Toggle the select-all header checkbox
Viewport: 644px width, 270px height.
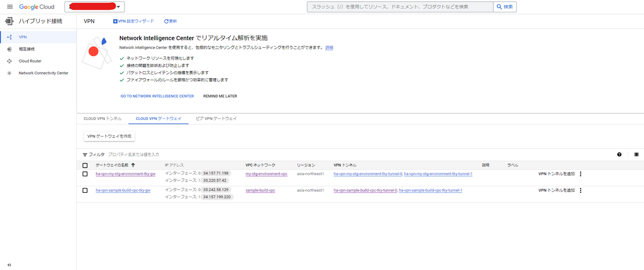[x=85, y=165]
